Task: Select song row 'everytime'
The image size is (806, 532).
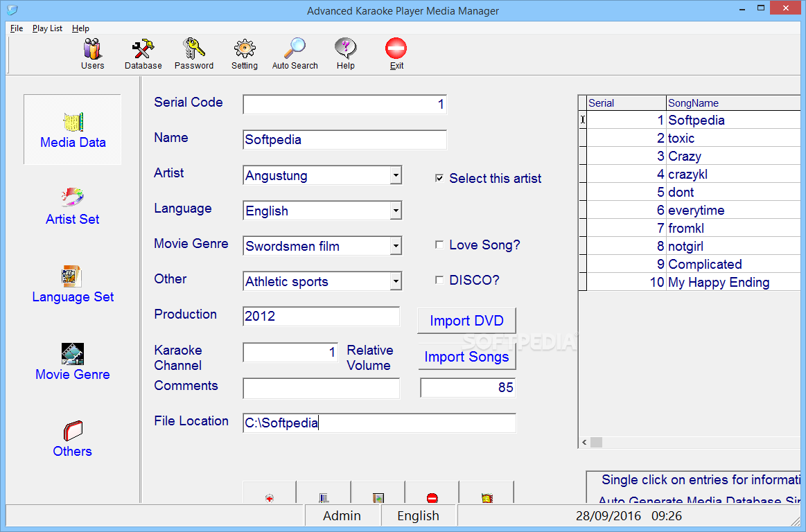Action: pos(694,210)
